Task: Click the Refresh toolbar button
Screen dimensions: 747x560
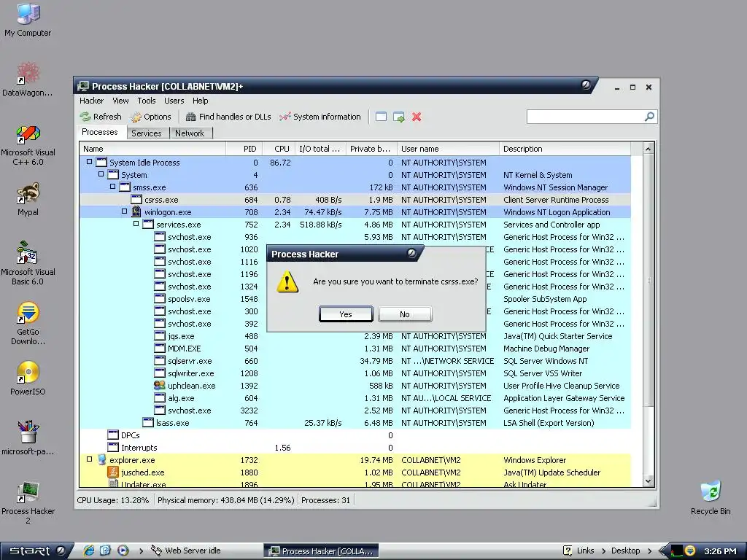Action: point(101,117)
